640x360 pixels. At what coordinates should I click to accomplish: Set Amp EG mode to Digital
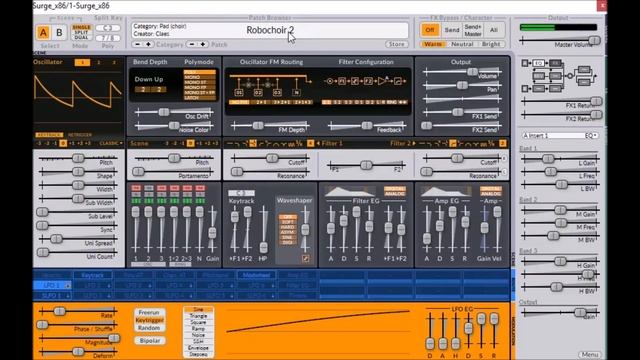coord(491,189)
